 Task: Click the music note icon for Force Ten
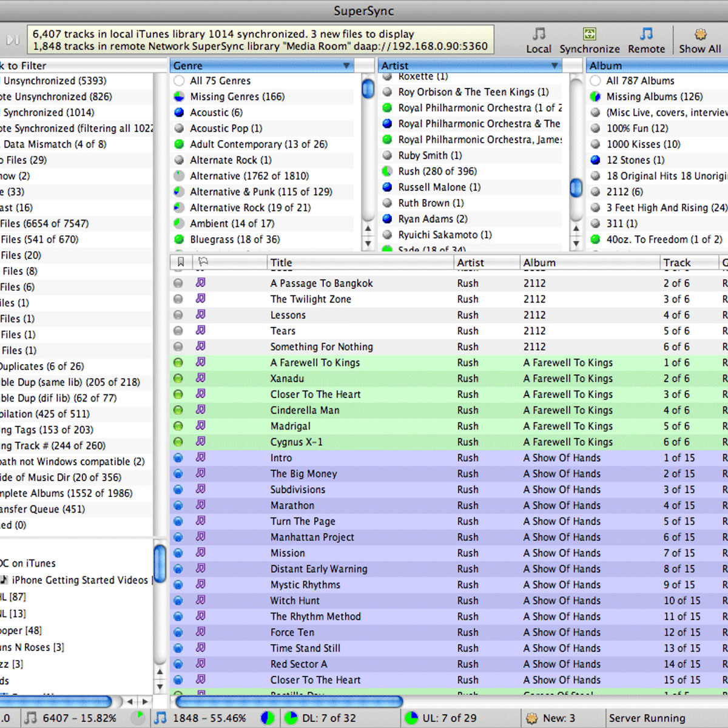pos(200,632)
